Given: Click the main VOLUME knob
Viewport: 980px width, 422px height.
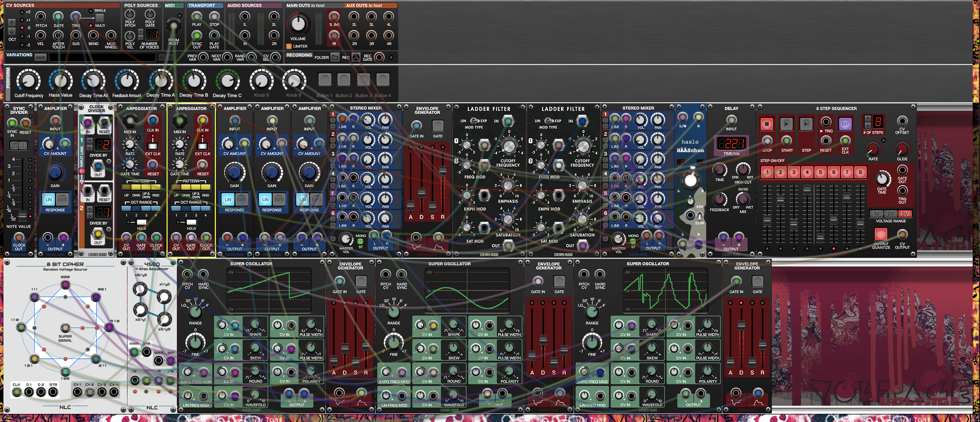Looking at the screenshot, I should tap(298, 24).
